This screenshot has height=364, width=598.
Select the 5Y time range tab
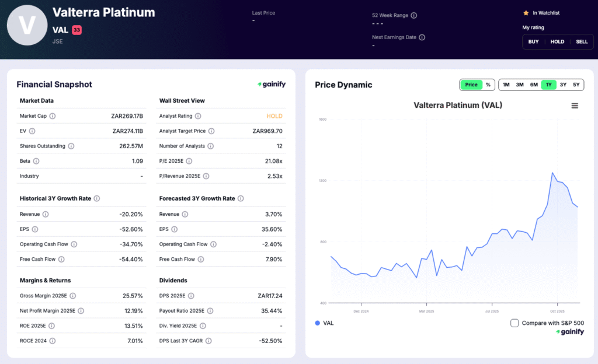pyautogui.click(x=576, y=85)
